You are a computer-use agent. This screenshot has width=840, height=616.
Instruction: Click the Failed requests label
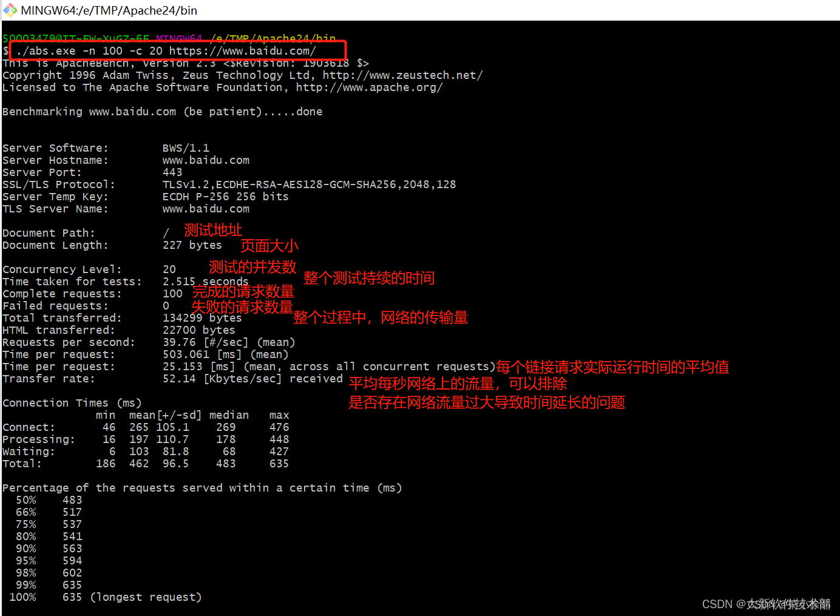(55, 306)
